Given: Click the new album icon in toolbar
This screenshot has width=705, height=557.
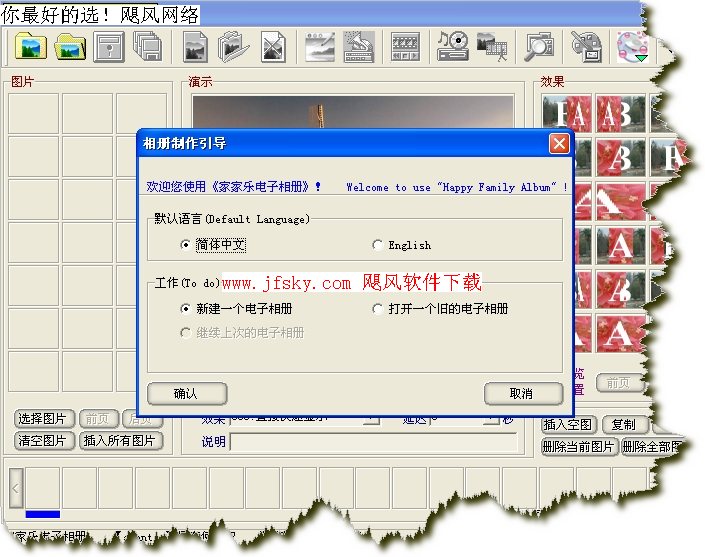Looking at the screenshot, I should [32, 46].
